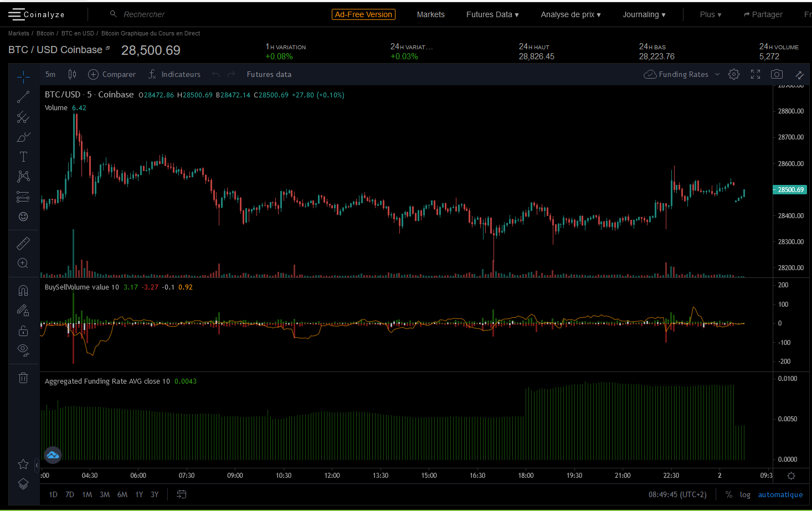Image resolution: width=812 pixels, height=511 pixels.
Task: Toggle stay in drawing mode
Action: (23, 310)
